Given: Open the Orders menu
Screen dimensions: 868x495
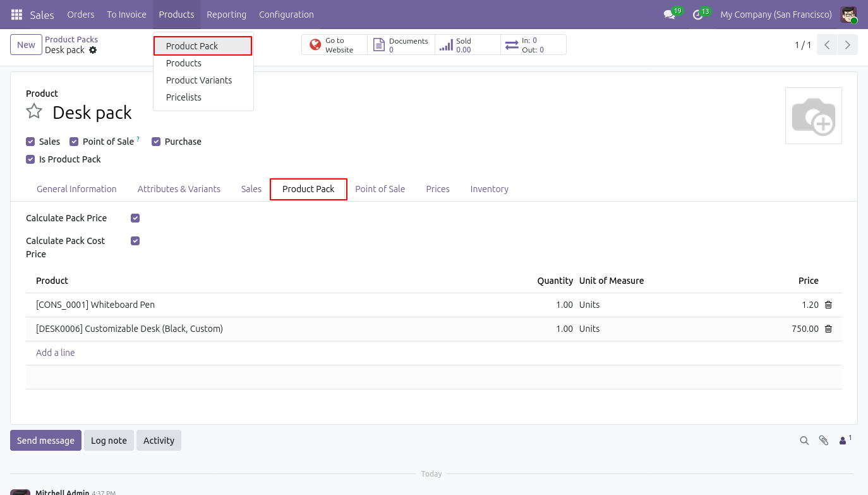Looking at the screenshot, I should click(81, 15).
